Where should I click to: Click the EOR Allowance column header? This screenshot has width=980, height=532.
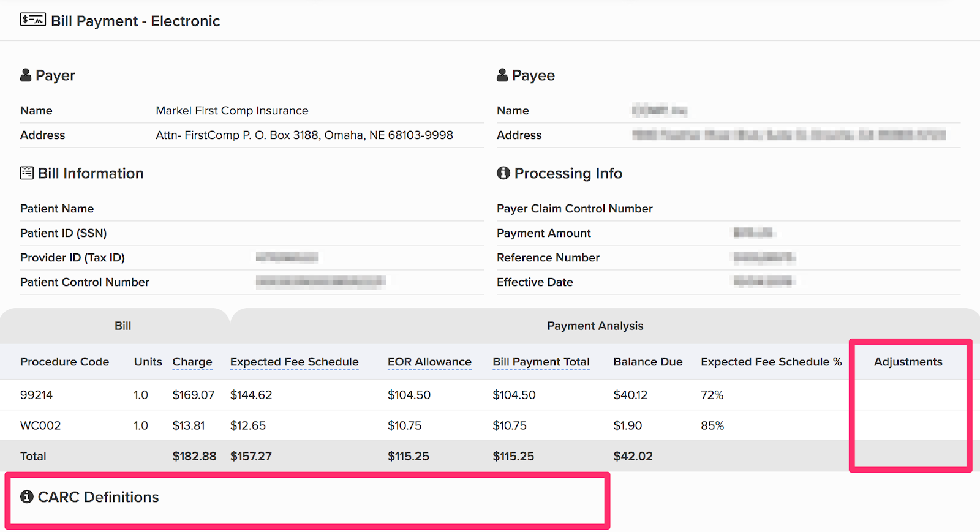[429, 362]
